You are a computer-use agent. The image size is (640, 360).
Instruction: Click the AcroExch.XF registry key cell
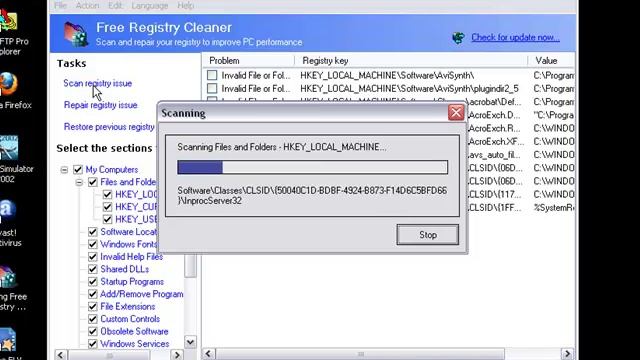tap(496, 141)
